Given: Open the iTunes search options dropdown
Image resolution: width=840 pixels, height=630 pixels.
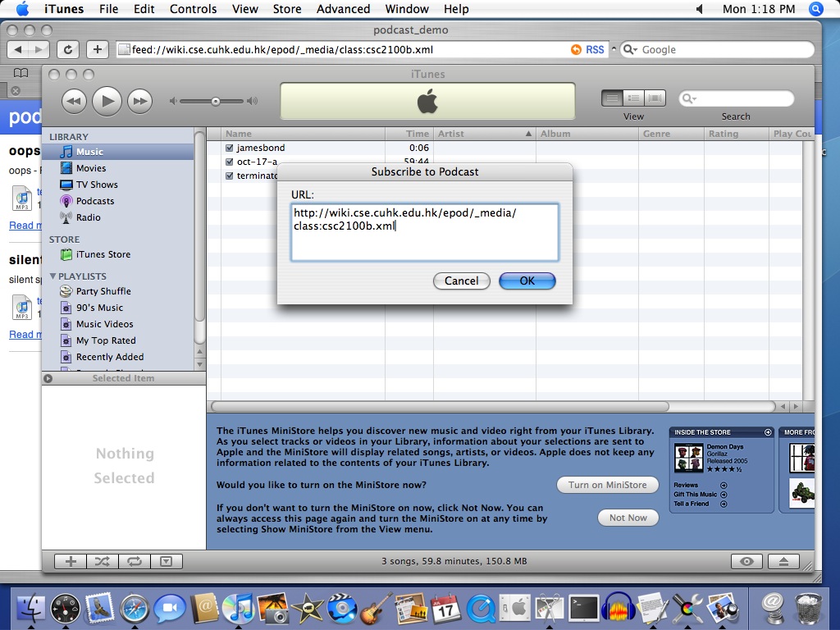Looking at the screenshot, I should pos(689,98).
